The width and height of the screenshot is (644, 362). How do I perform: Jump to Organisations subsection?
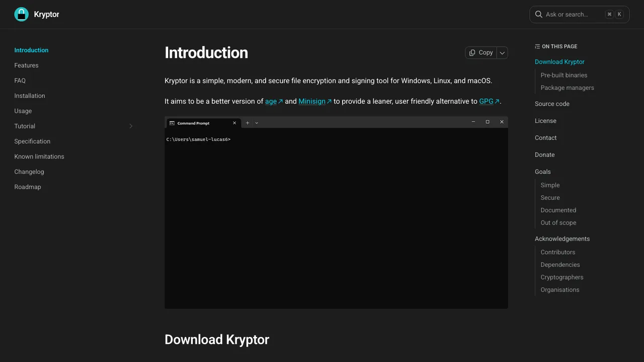click(560, 290)
